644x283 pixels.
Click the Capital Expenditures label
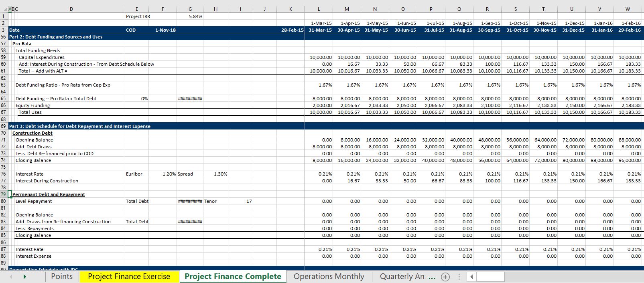point(41,57)
